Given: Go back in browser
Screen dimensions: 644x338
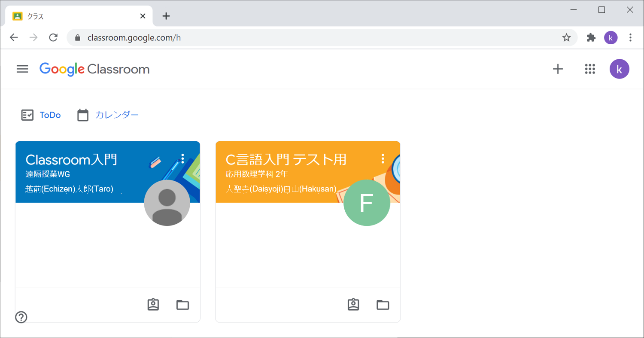Looking at the screenshot, I should (x=14, y=37).
